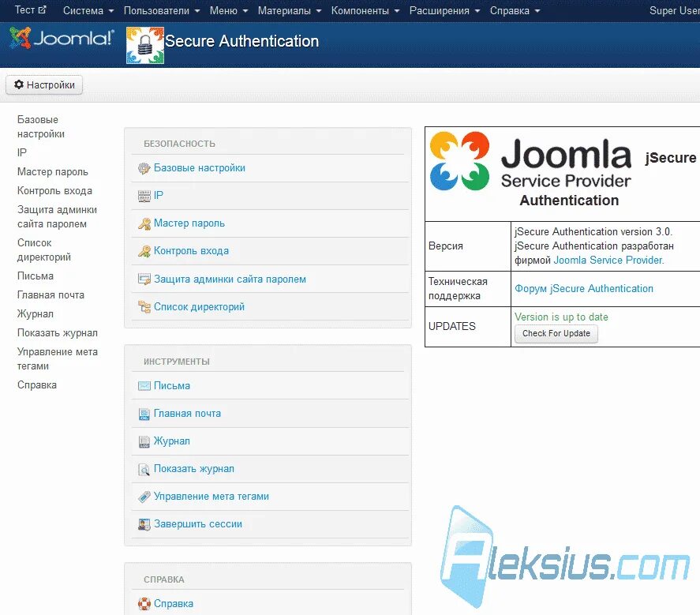
Task: Open Базовые настройки link in security panel
Action: (200, 168)
